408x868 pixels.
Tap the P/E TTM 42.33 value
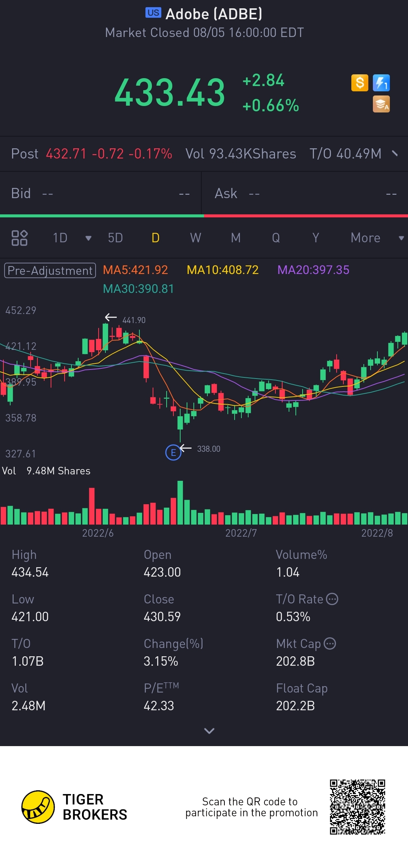[x=159, y=706]
